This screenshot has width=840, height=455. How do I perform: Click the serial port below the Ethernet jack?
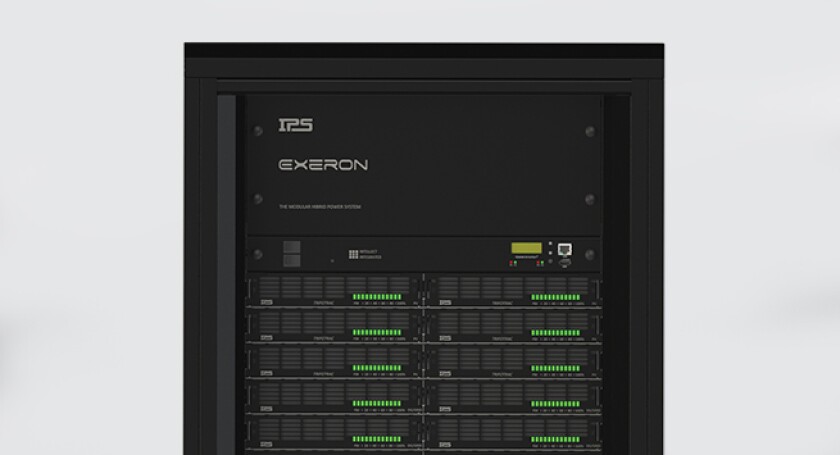click(x=565, y=263)
